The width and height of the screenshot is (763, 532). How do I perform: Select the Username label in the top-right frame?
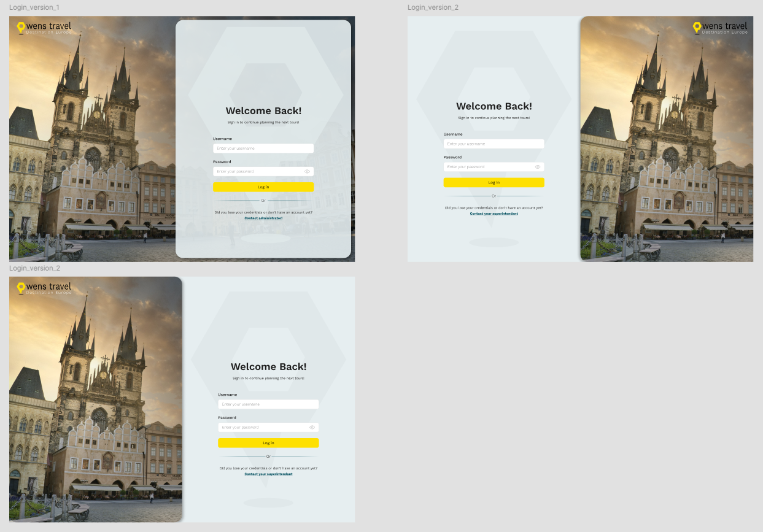tap(453, 134)
